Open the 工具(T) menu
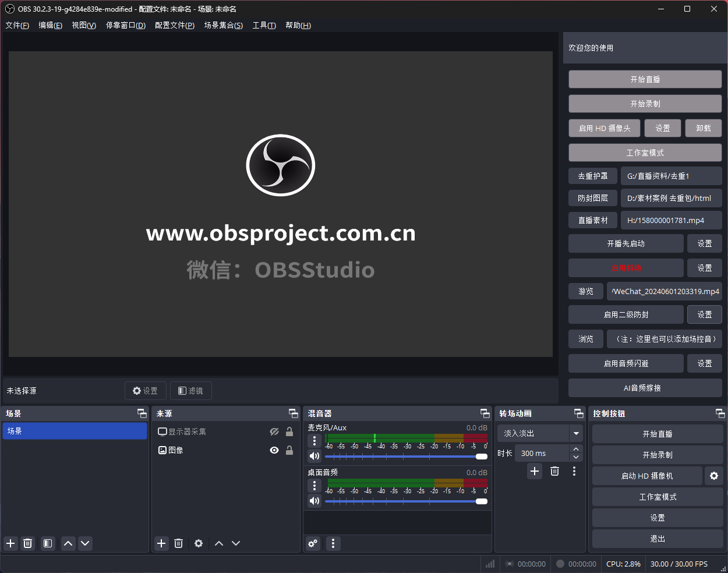This screenshot has width=728, height=573. (x=264, y=25)
